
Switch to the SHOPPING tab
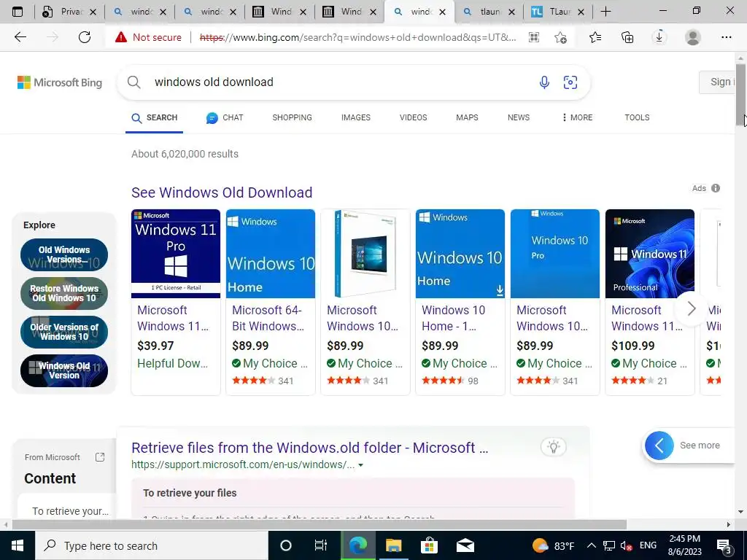click(x=292, y=117)
